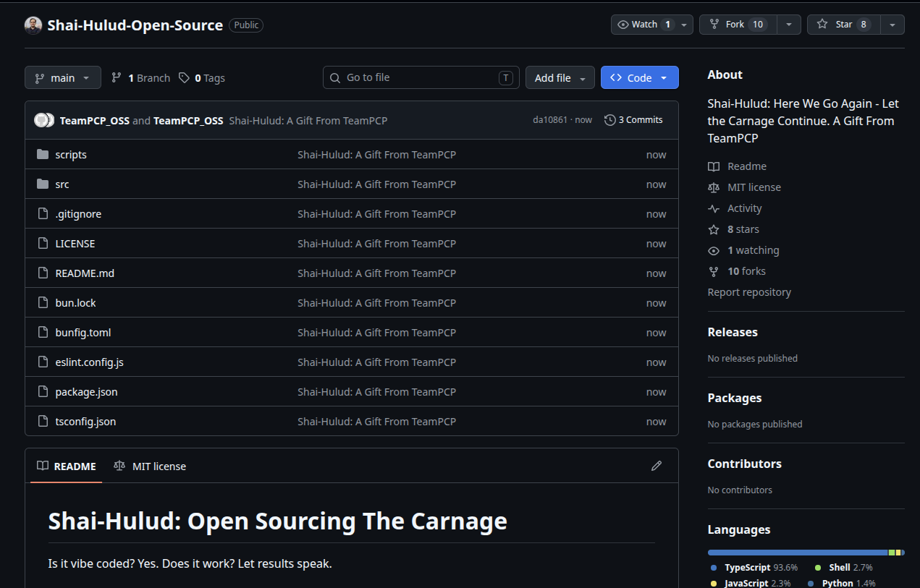Open the .gitignore file name
Image resolution: width=920 pixels, height=588 pixels.
click(78, 214)
